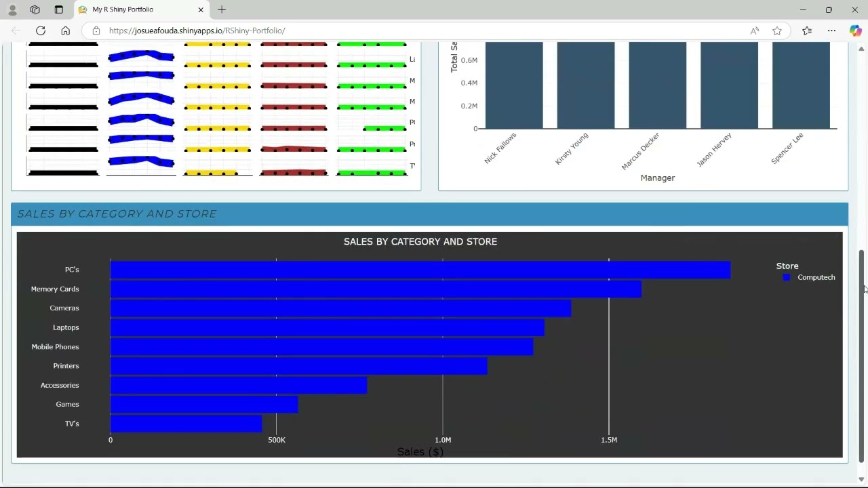Open the workspaces icon in title bar

35,9
